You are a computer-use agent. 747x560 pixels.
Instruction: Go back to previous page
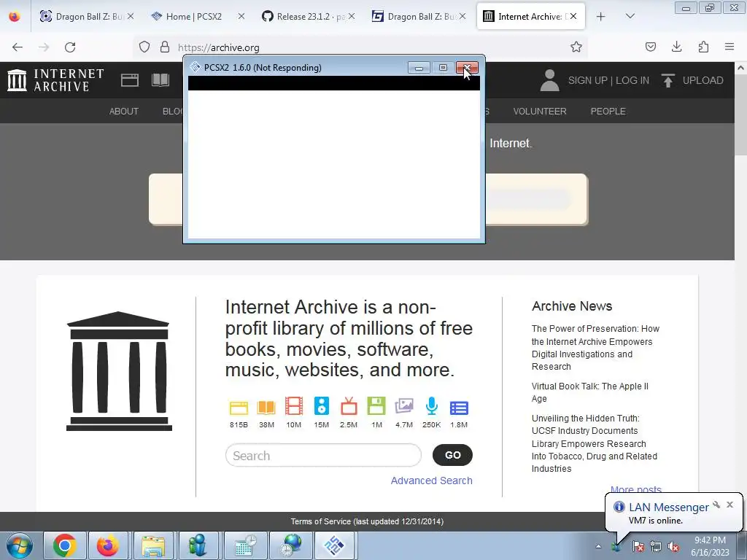tap(18, 47)
